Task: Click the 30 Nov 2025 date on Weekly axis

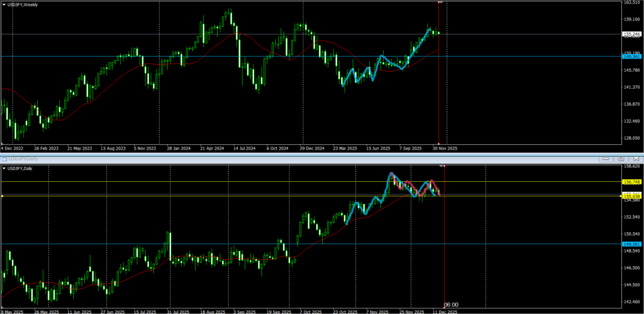Action: pyautogui.click(x=445, y=149)
